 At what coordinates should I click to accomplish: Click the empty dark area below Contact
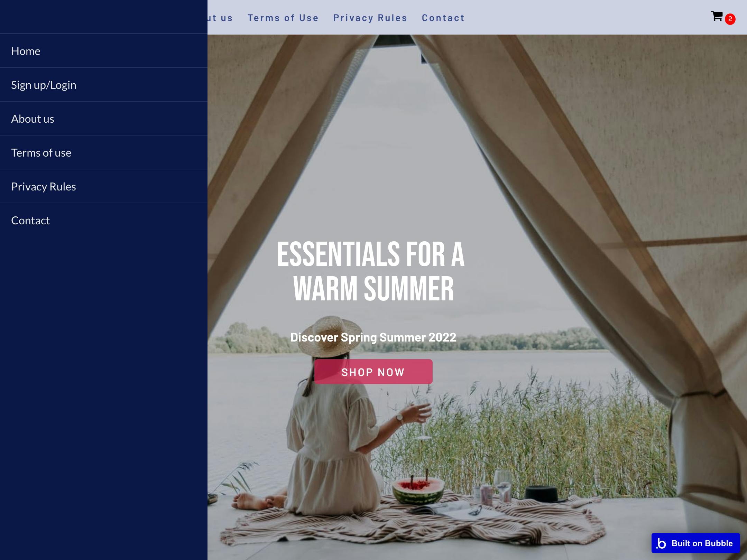pyautogui.click(x=104, y=398)
